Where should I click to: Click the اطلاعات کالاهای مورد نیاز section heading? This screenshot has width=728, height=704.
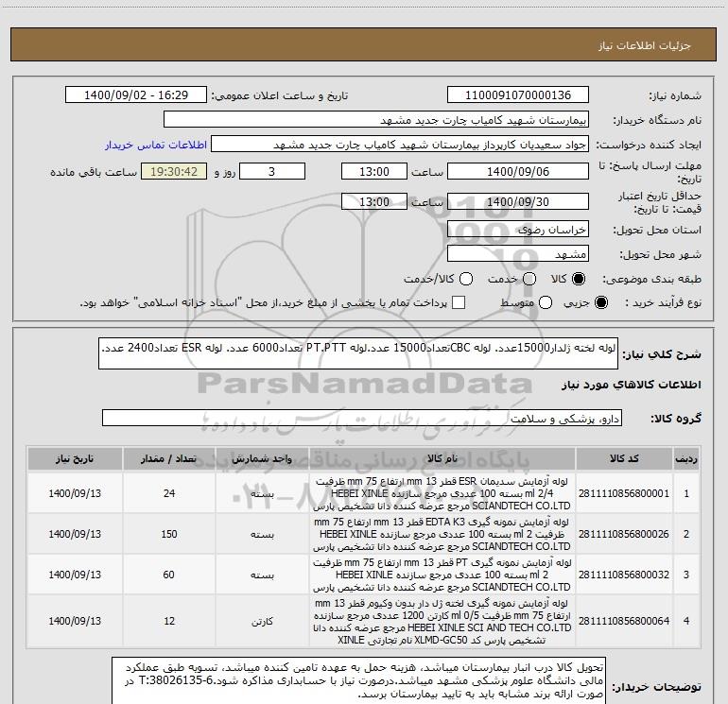click(631, 385)
